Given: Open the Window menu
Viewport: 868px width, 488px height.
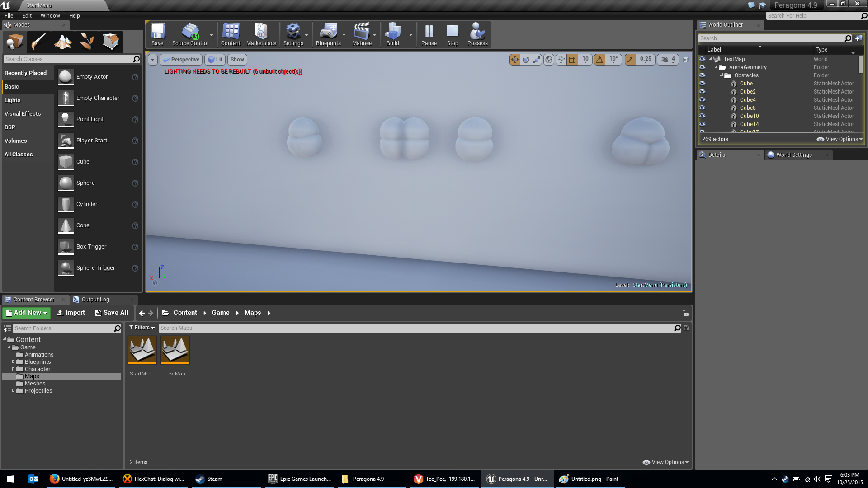Looking at the screenshot, I should click(x=50, y=15).
